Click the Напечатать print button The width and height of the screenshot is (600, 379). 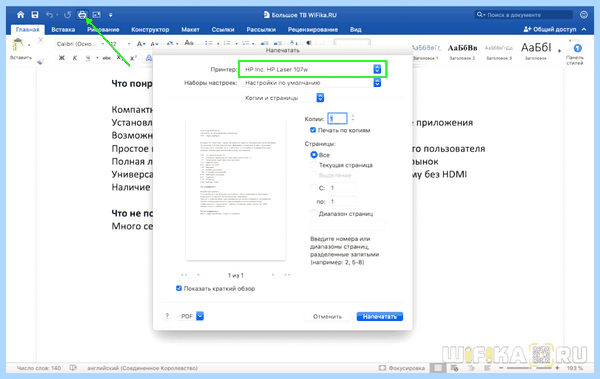pyautogui.click(x=380, y=316)
